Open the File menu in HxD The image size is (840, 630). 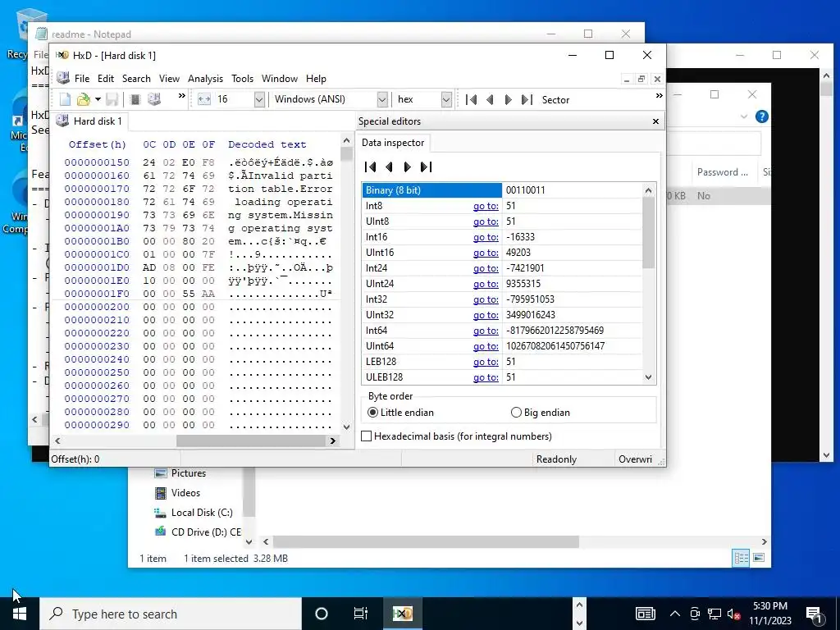[82, 79]
